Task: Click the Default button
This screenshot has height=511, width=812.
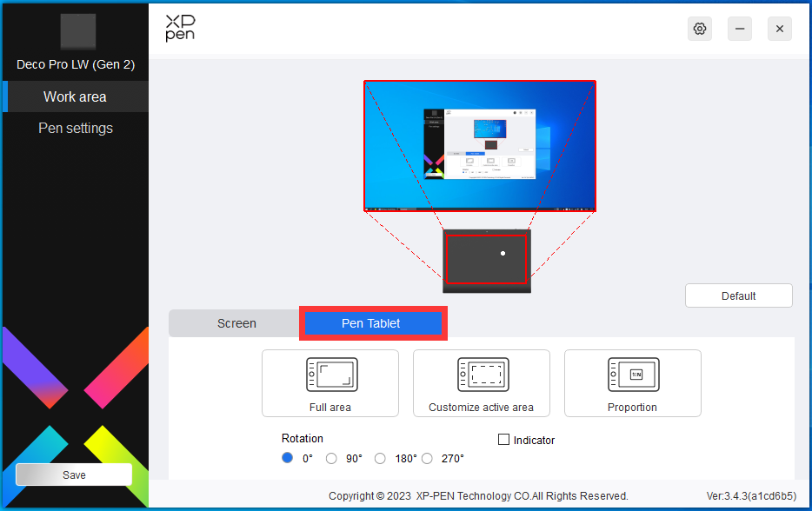Action: (739, 295)
